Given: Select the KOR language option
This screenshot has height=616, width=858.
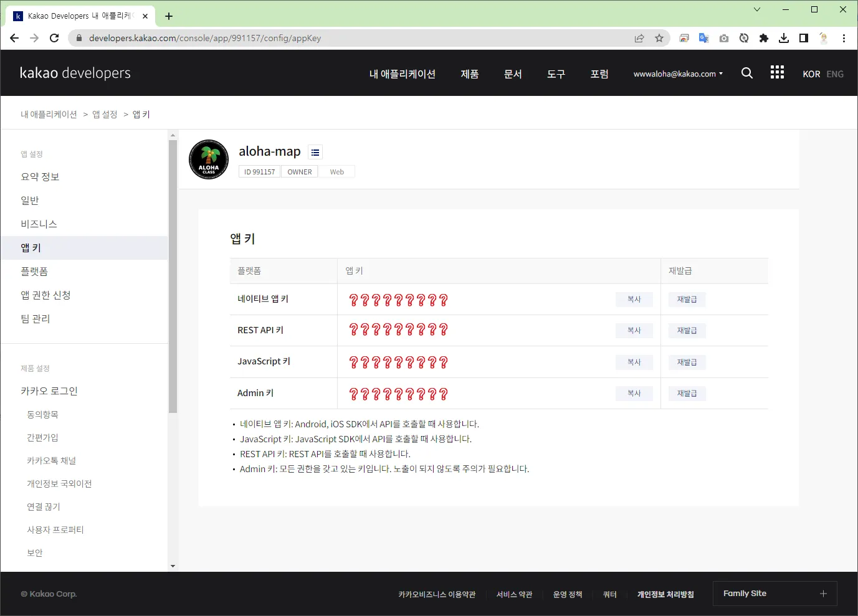Looking at the screenshot, I should [x=811, y=74].
